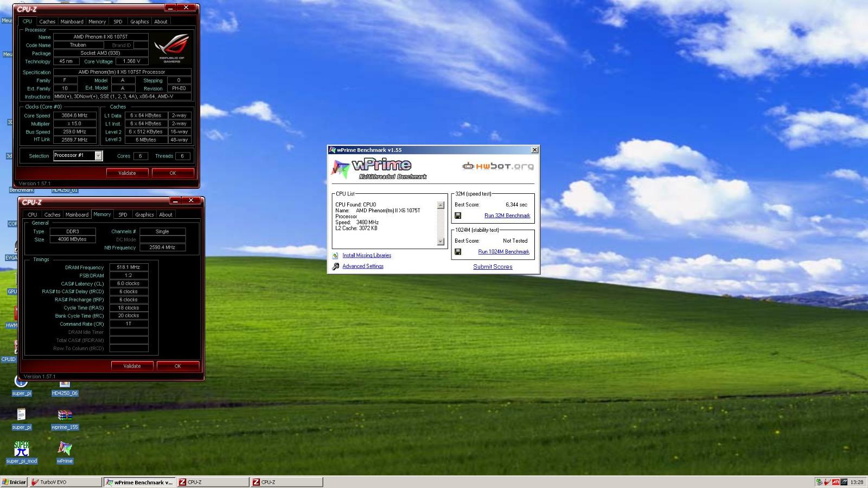Click the Submit Scores link
Viewport: 868px width, 488px height.
pos(493,267)
